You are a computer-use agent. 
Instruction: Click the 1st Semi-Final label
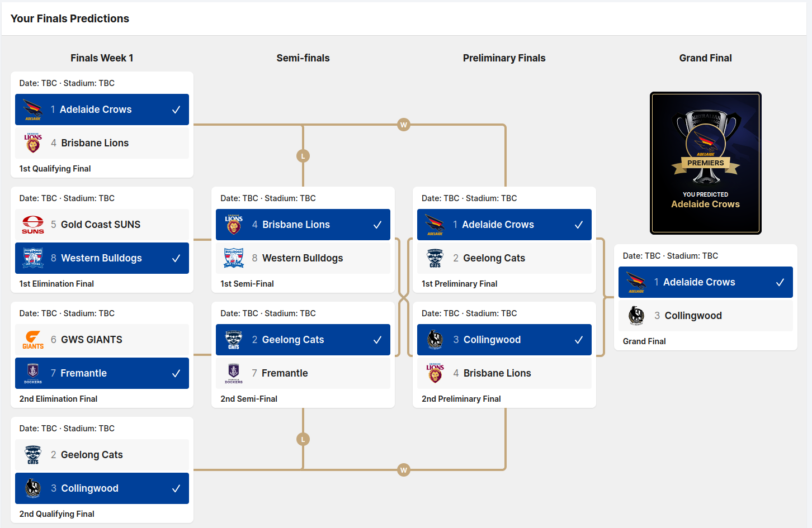[247, 284]
